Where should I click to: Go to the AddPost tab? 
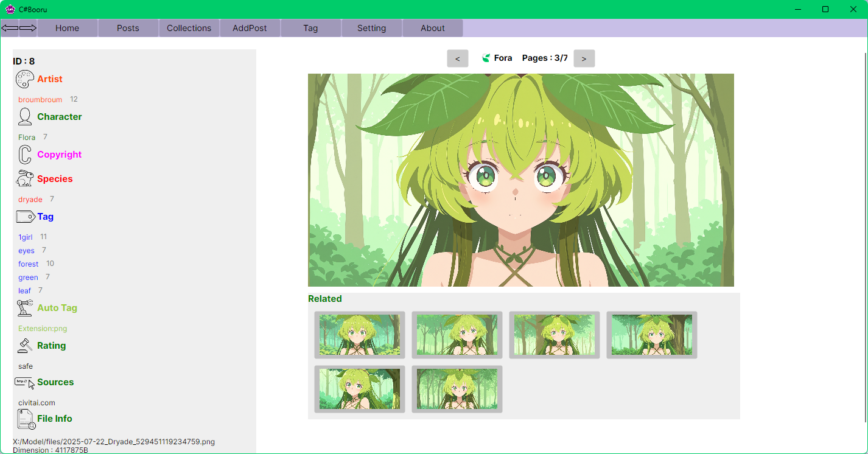point(250,28)
